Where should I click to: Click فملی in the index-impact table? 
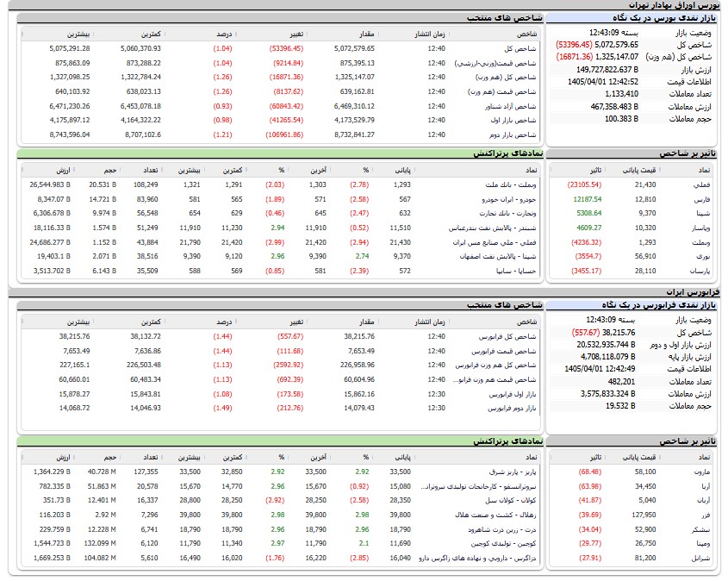(701, 184)
